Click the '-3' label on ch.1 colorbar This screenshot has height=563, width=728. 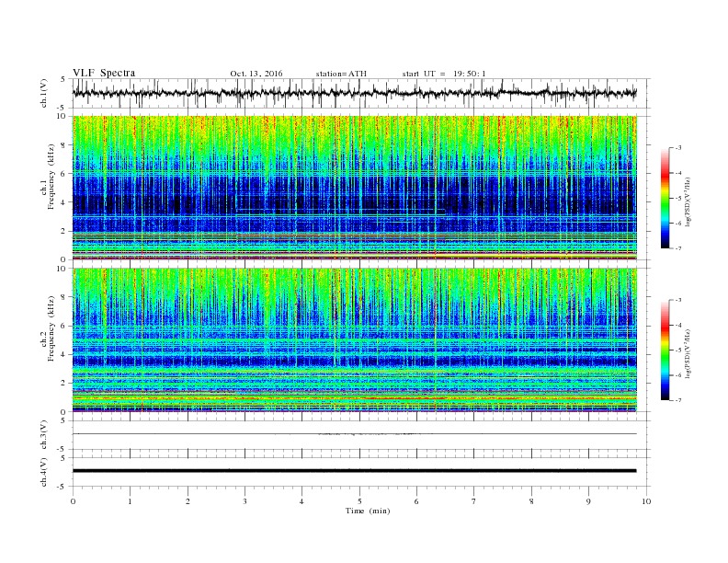pos(677,148)
